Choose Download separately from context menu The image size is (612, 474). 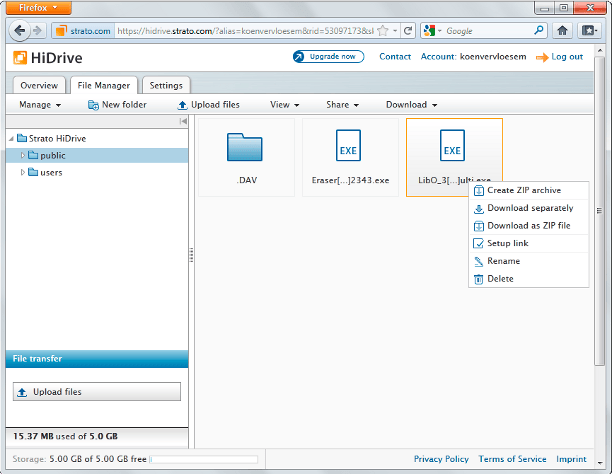[529, 208]
